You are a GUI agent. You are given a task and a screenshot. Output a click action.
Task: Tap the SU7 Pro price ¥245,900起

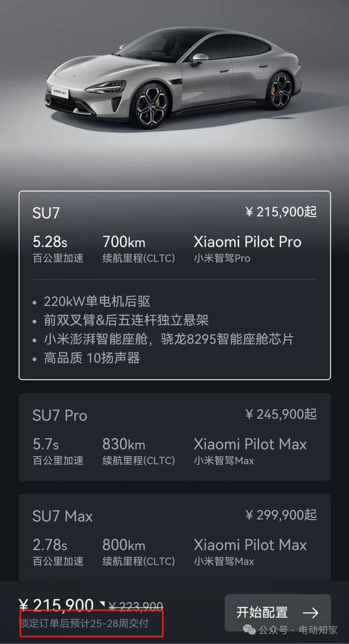[x=281, y=414]
